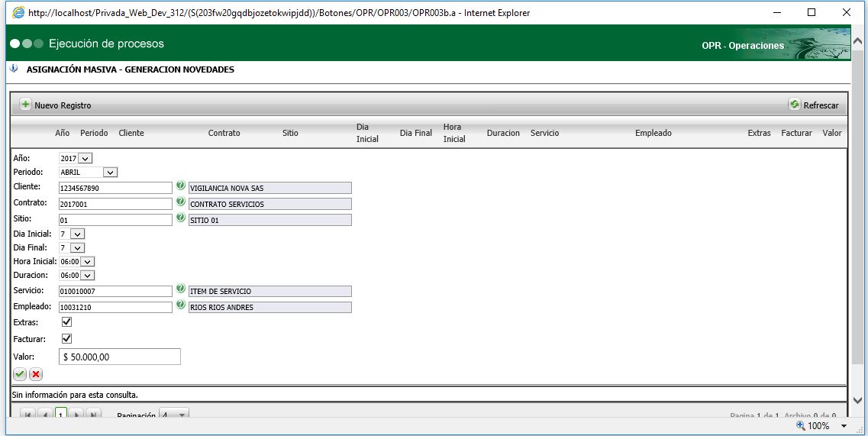
Task: Open the zoom level dropdown arrow
Action: 844,426
